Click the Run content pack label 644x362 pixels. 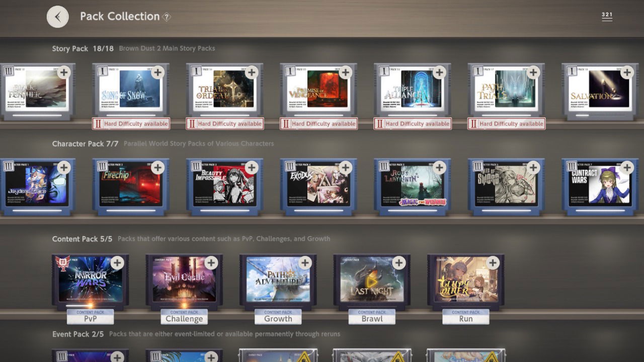pyautogui.click(x=466, y=317)
